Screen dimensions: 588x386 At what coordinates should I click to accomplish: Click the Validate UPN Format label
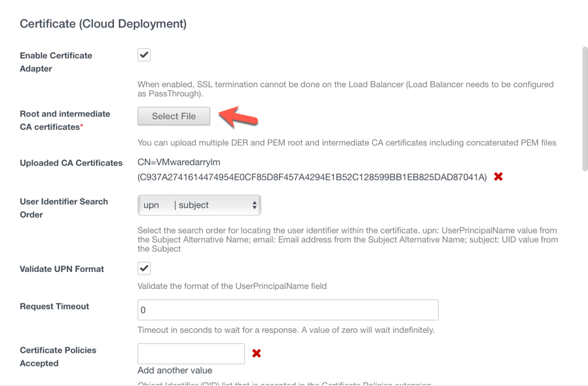click(62, 269)
